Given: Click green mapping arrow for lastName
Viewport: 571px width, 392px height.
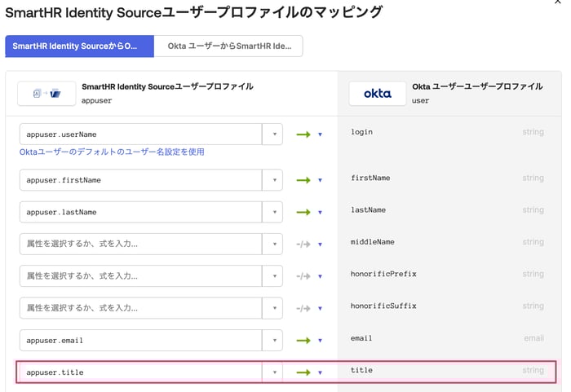Looking at the screenshot, I should tap(303, 212).
